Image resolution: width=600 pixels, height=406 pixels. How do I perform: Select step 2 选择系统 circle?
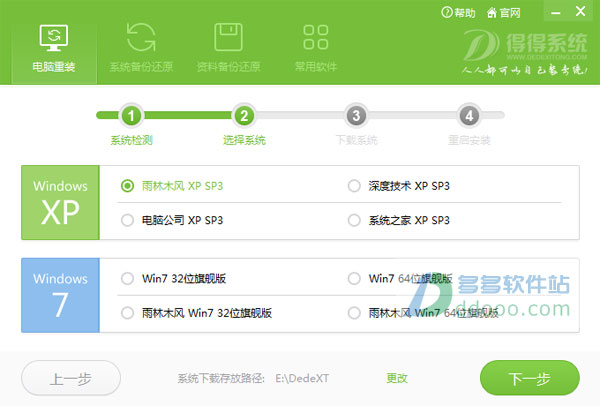coord(244,116)
